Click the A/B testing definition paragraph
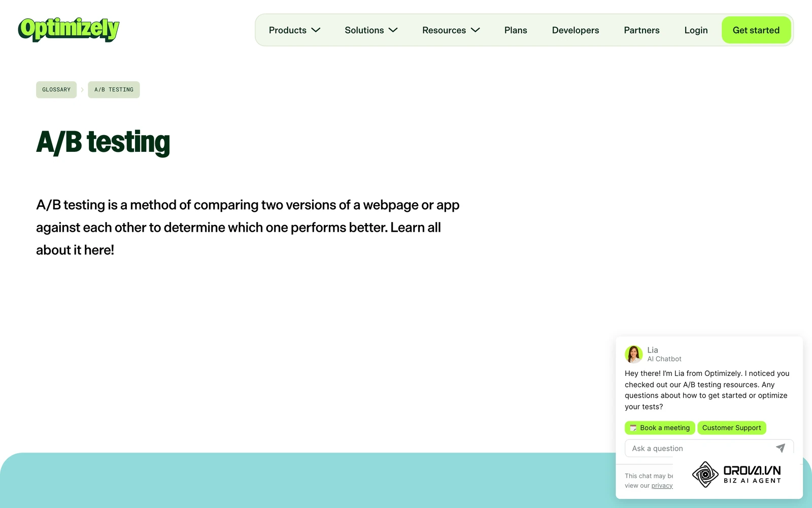This screenshot has height=508, width=812. coord(248,227)
